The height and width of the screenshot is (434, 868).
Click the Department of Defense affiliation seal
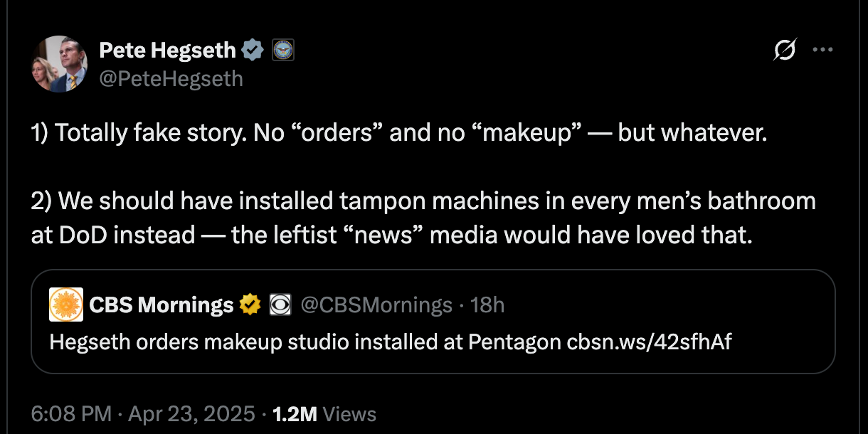[x=282, y=49]
